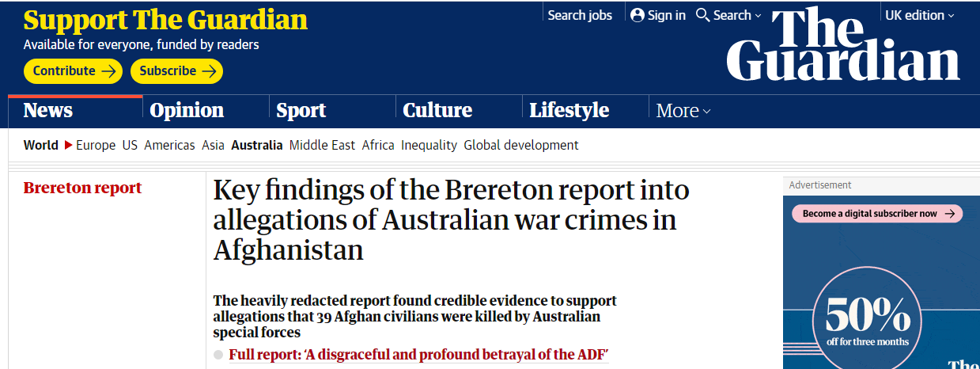Click the arrow on digital subscriber banner
This screenshot has height=369, width=980.
(x=949, y=214)
